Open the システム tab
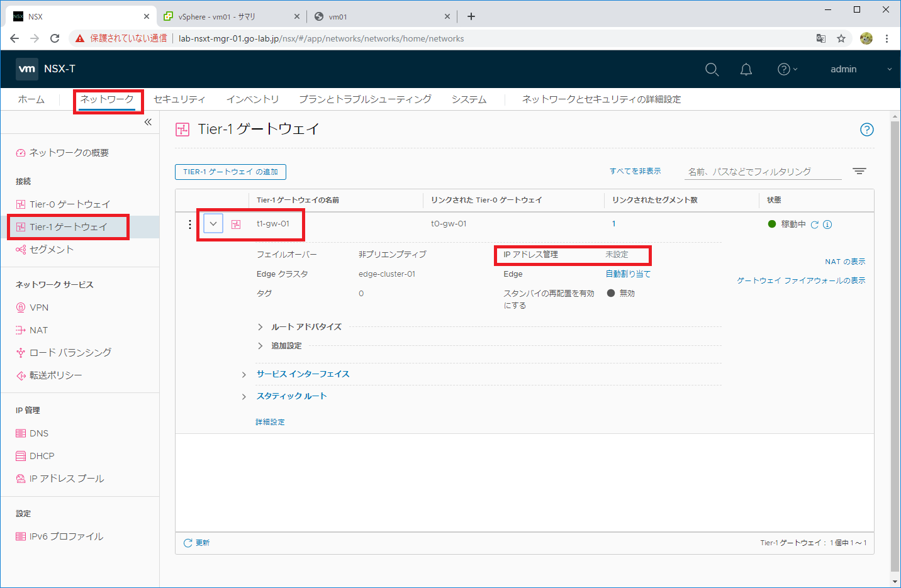 [x=469, y=99]
